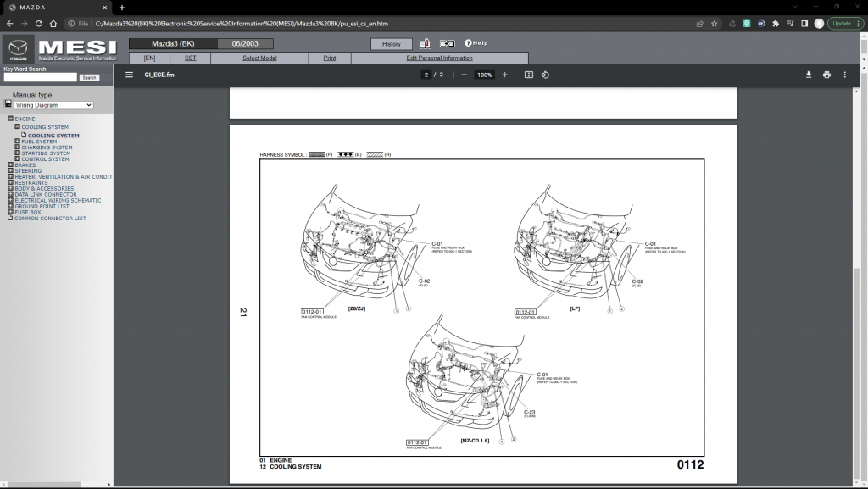868x489 pixels.
Task: Click the fit to page icon
Action: click(529, 75)
